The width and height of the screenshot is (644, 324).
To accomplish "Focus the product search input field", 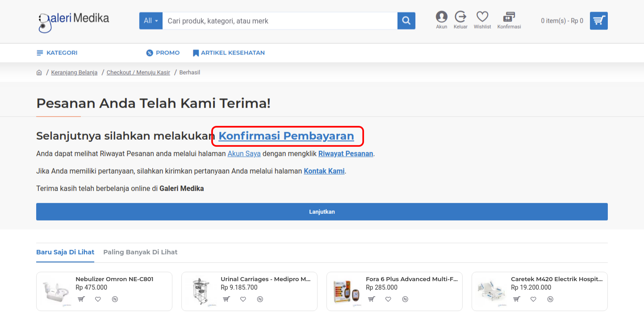I will pos(280,21).
